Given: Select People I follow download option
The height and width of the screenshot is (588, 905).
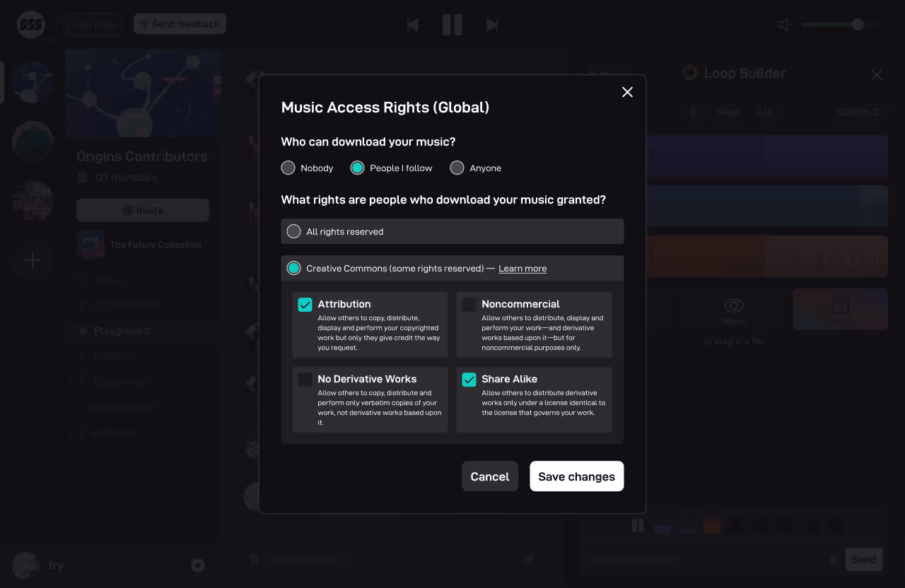Looking at the screenshot, I should tap(357, 167).
